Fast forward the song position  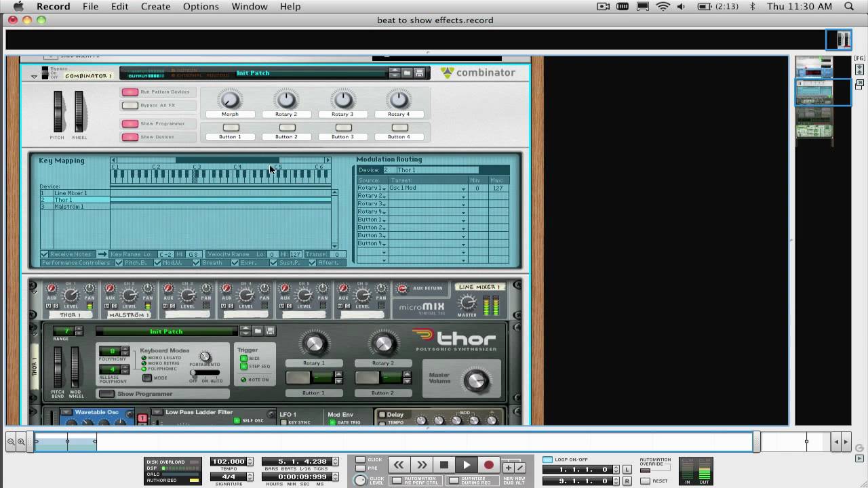(x=421, y=465)
